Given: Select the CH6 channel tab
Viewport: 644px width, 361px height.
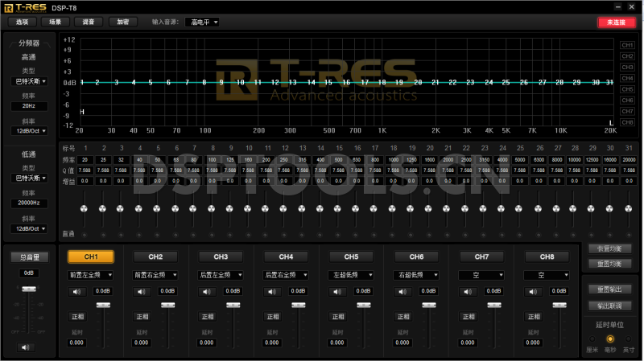Looking at the screenshot, I should point(416,256).
